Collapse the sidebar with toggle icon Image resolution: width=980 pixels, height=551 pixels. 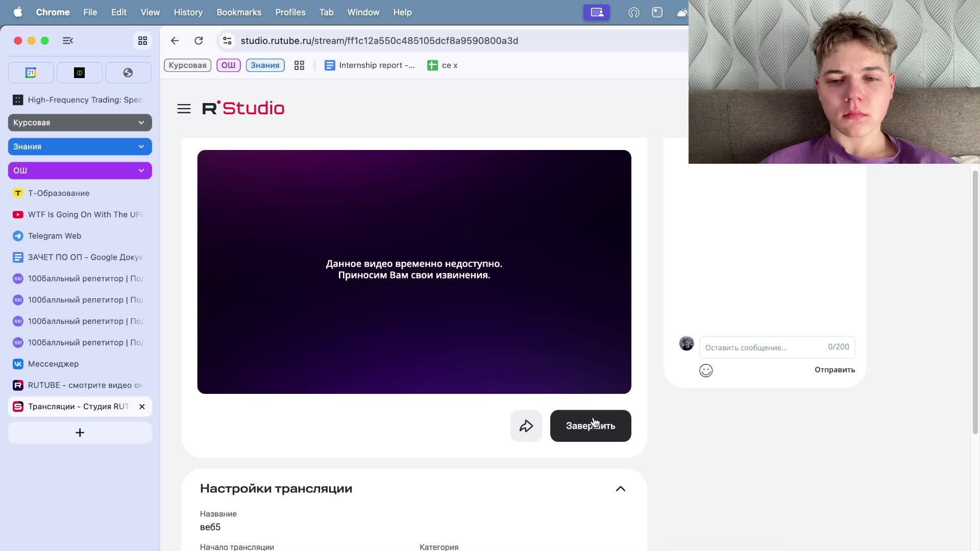68,41
